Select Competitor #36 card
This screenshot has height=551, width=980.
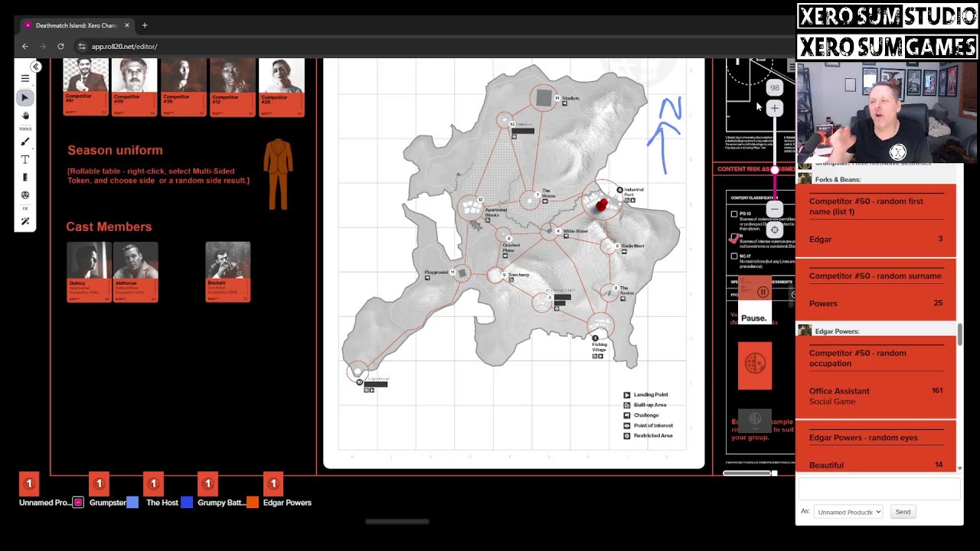[183, 87]
